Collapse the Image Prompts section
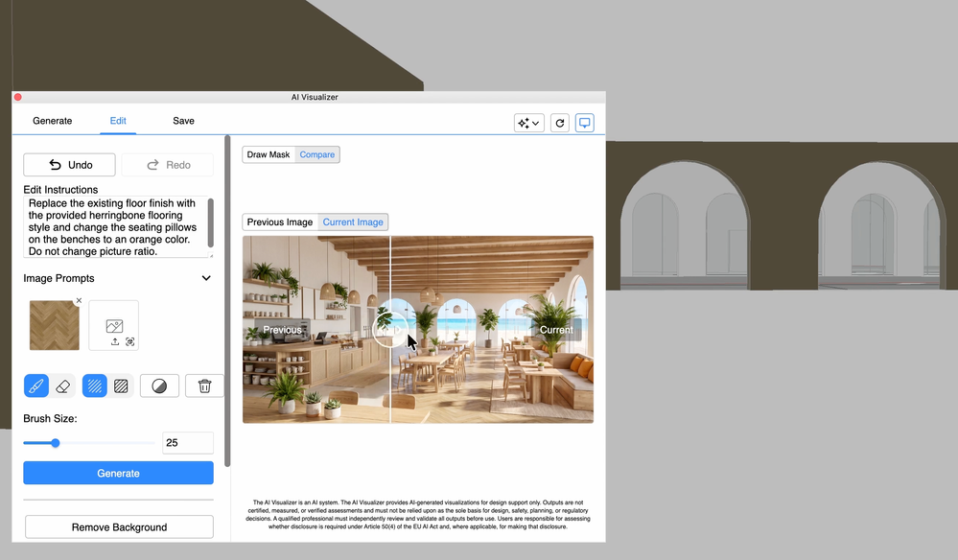 206,278
